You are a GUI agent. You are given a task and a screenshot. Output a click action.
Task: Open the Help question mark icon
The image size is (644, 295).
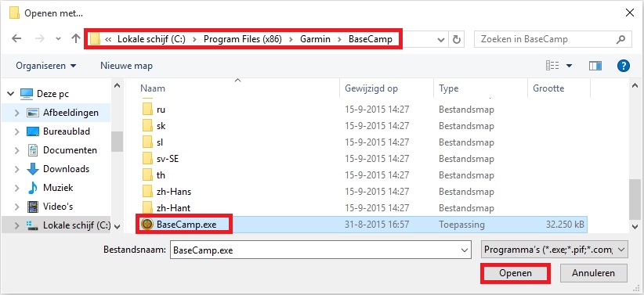[624, 66]
